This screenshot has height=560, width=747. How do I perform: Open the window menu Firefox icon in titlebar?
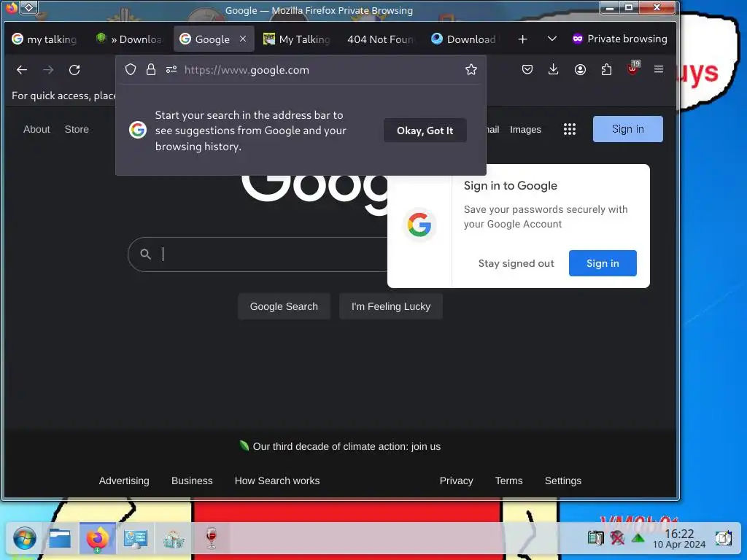point(12,7)
